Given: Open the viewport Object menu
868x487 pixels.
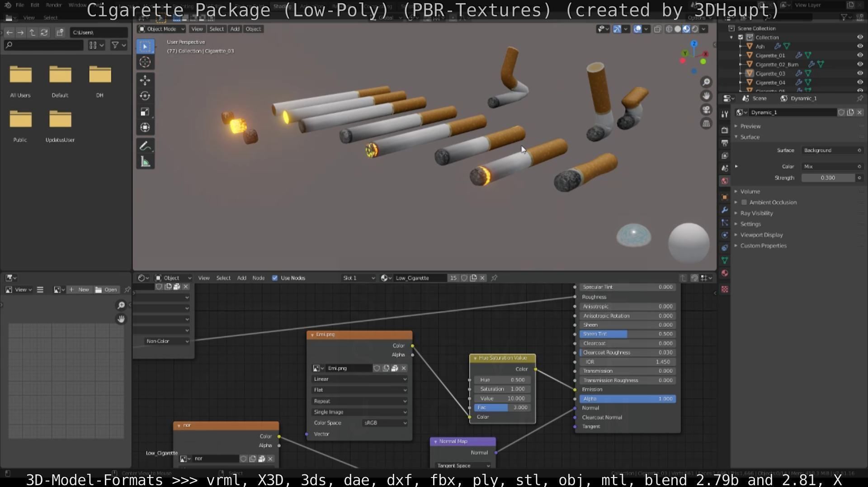Looking at the screenshot, I should (253, 29).
